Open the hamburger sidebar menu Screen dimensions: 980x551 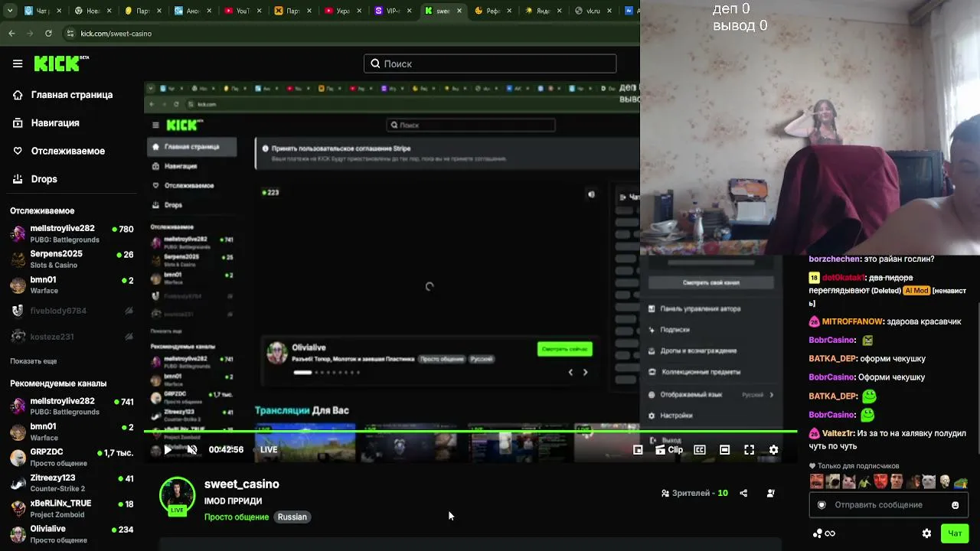18,64
